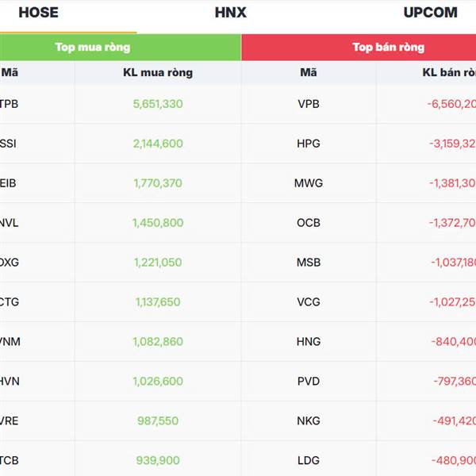Select the MSB ticker
Screen dimensions: 476x476
309,263
